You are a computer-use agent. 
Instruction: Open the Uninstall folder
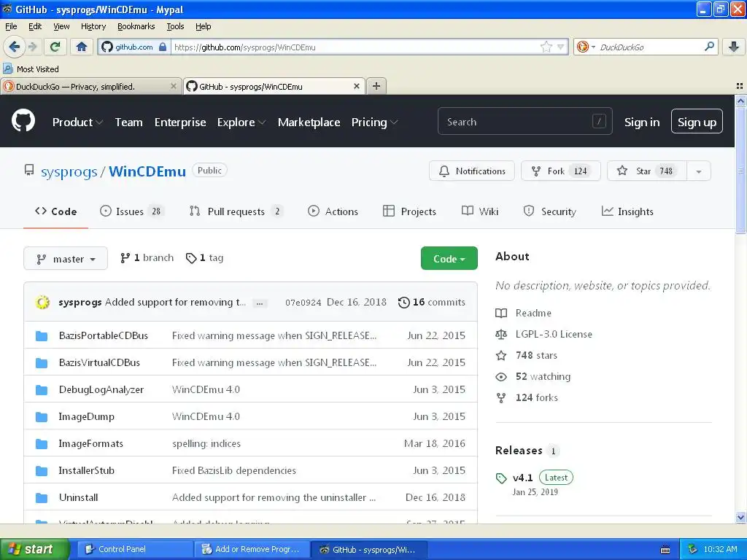[x=78, y=497]
